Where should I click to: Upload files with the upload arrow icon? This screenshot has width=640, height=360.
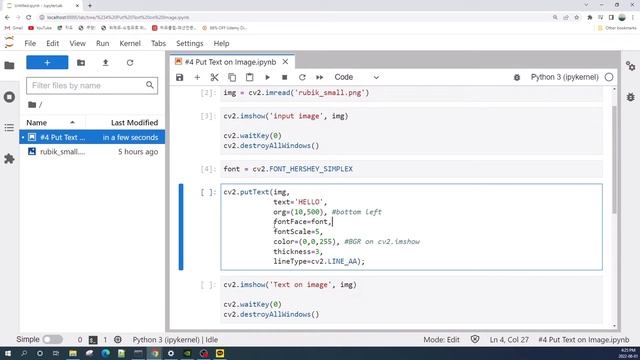tap(105, 62)
